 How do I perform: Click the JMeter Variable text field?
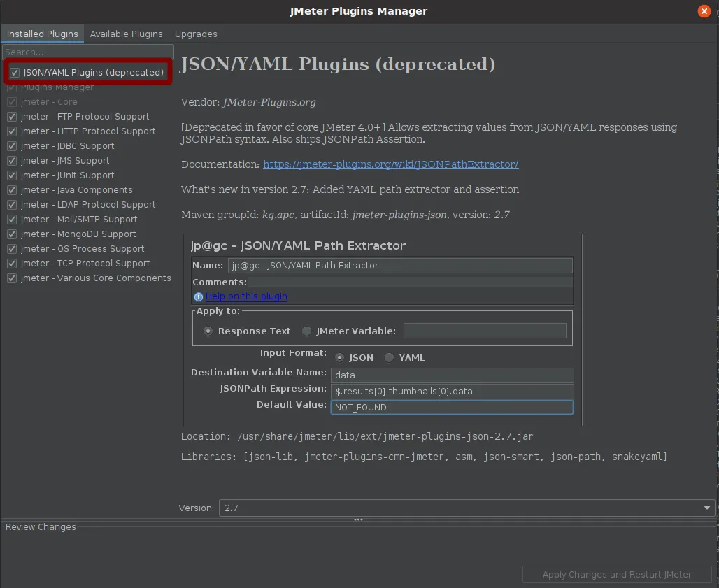pos(485,331)
